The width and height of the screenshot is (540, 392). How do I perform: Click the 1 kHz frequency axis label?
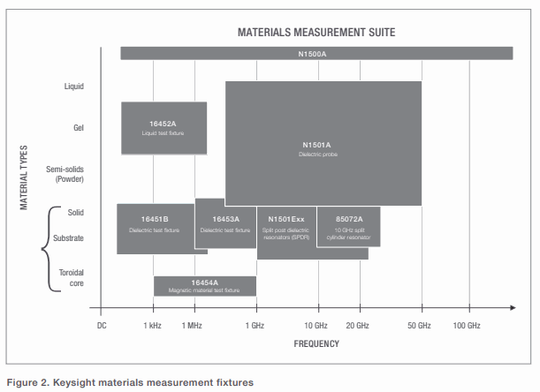[153, 326]
